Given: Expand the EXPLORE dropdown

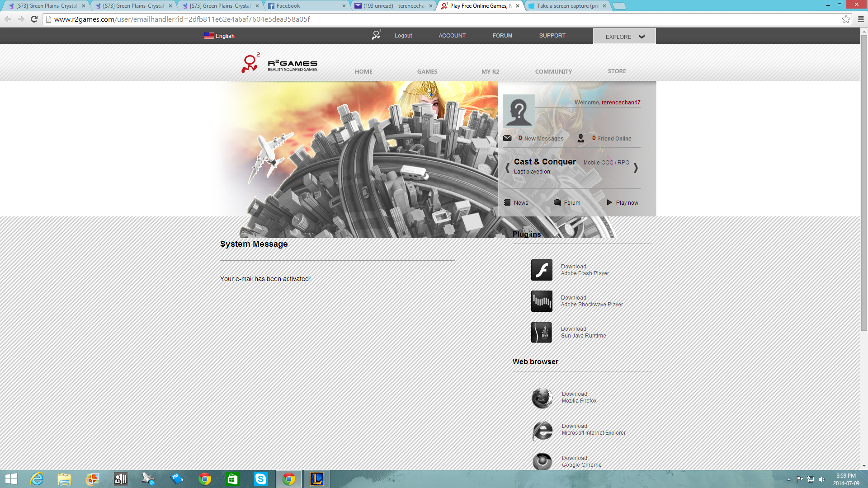Looking at the screenshot, I should [624, 36].
